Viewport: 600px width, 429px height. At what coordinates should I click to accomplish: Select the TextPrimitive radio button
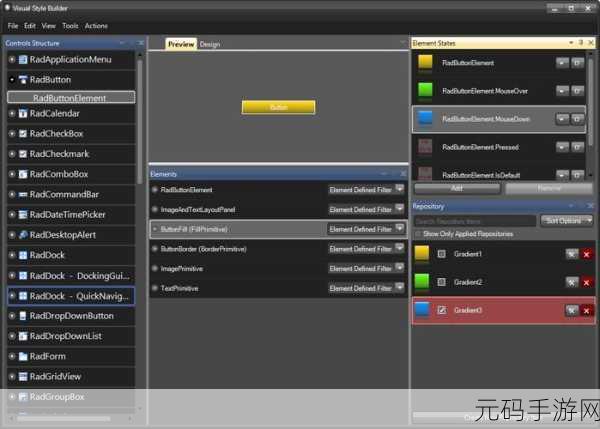click(155, 288)
